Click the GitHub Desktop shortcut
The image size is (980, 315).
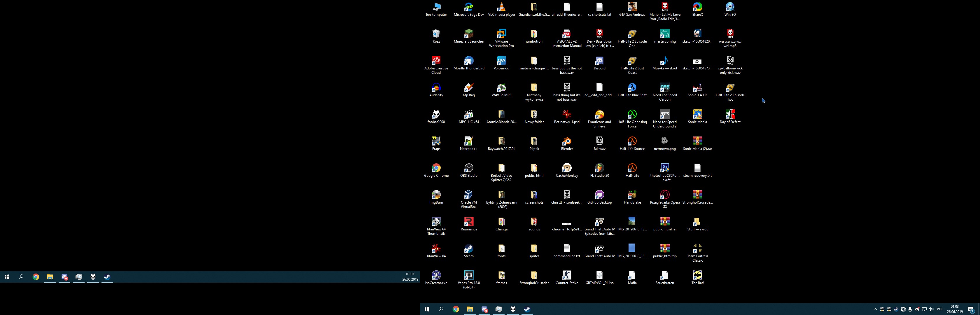600,197
